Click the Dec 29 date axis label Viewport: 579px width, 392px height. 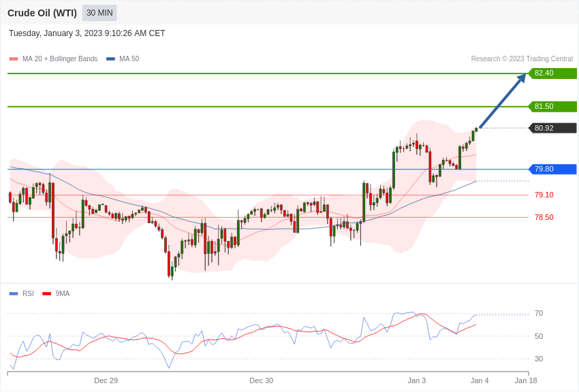106,380
